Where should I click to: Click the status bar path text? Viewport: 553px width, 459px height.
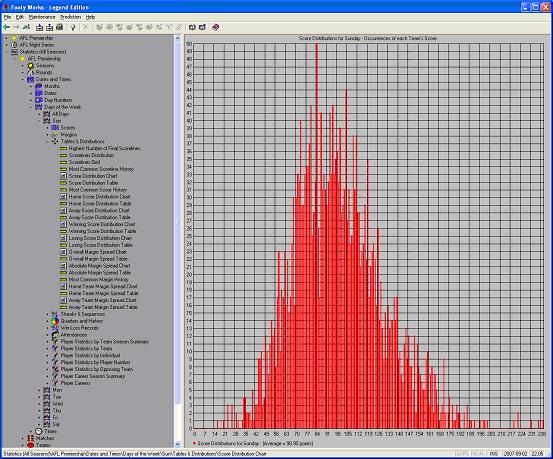[135, 454]
